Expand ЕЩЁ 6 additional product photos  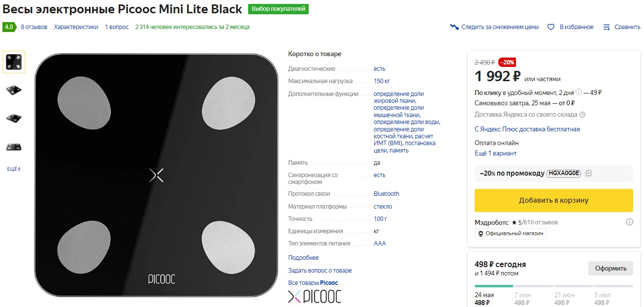[13, 168]
